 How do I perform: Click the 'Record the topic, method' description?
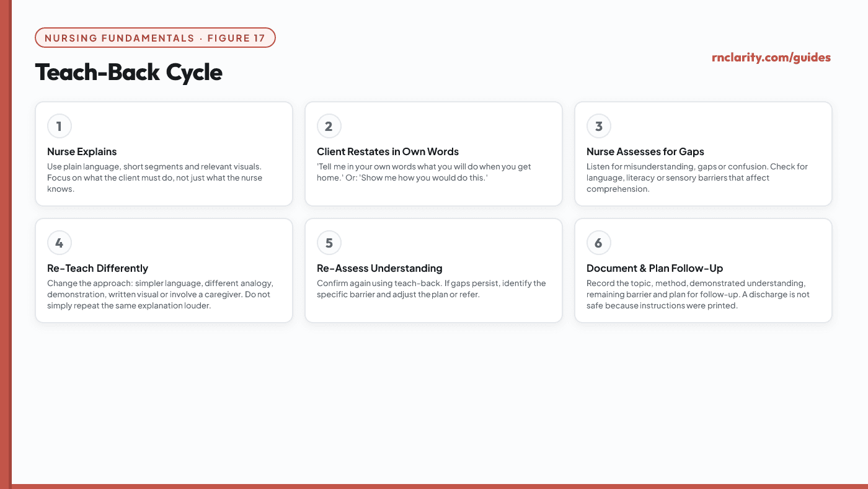(698, 295)
